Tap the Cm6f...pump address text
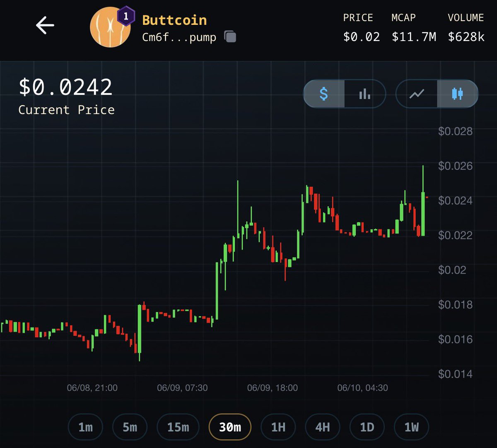Image resolution: width=497 pixels, height=448 pixels. click(x=179, y=37)
